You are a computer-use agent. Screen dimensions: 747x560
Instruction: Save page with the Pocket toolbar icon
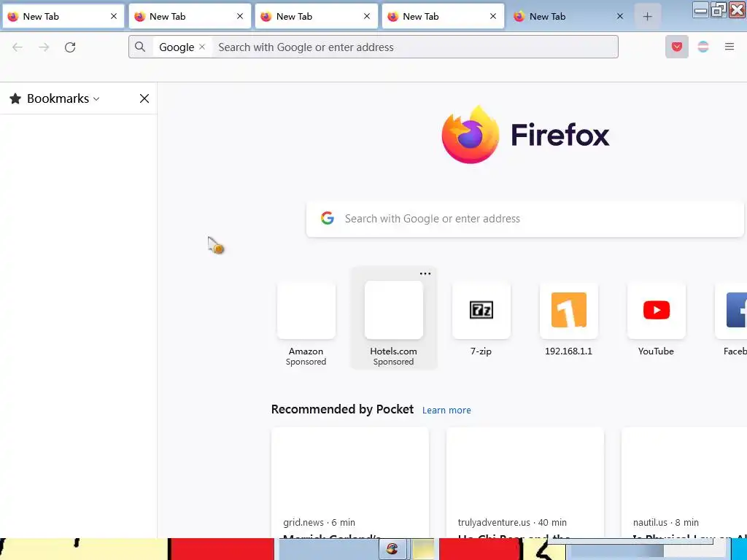pyautogui.click(x=676, y=47)
